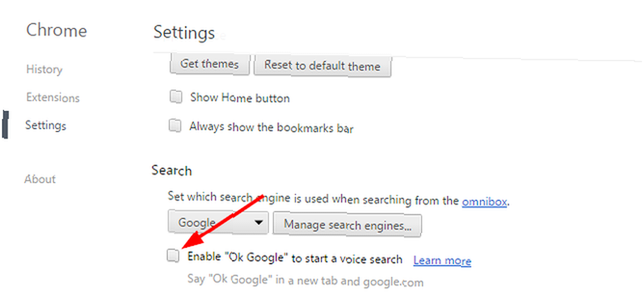Select Settings in the left sidebar

(46, 125)
